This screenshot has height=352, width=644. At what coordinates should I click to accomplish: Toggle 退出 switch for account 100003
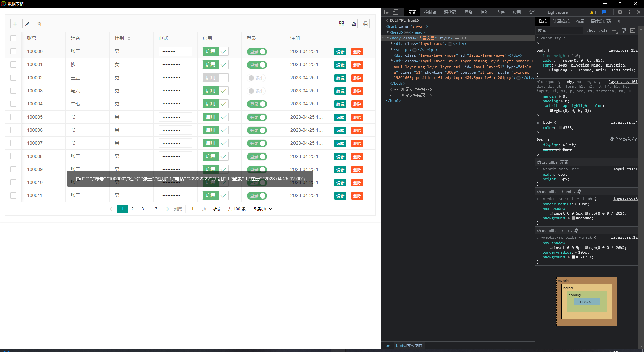click(256, 91)
